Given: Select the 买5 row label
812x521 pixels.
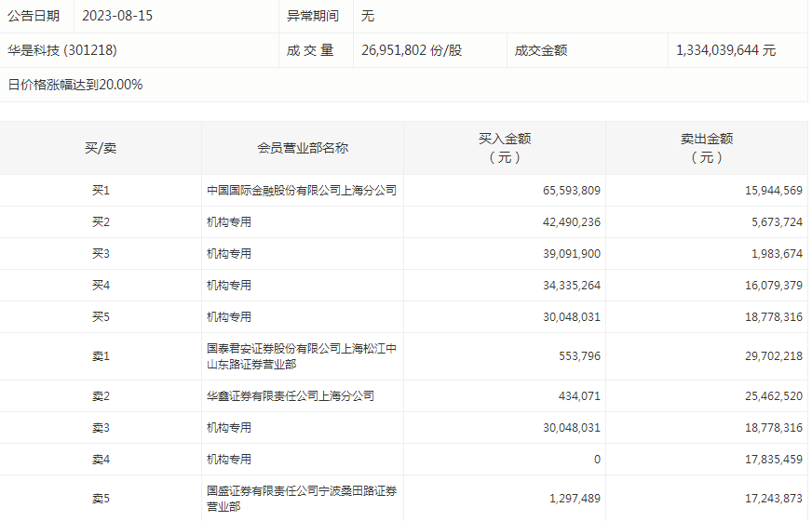Looking at the screenshot, I should click(101, 316).
